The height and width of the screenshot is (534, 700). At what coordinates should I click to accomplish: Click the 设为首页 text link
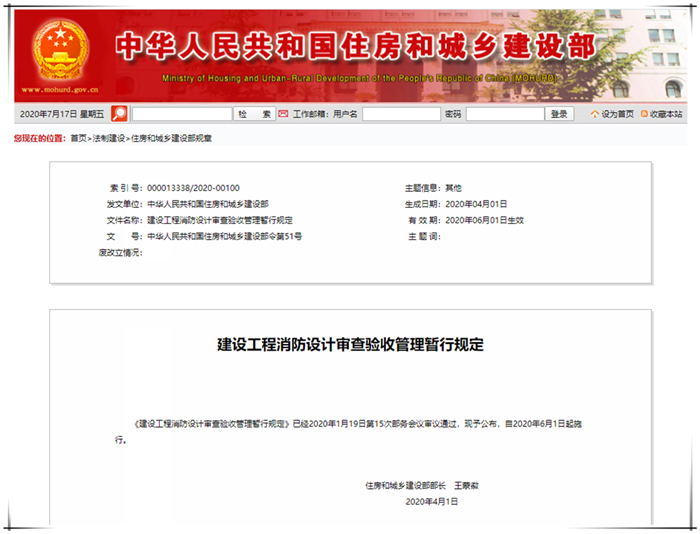(x=618, y=114)
